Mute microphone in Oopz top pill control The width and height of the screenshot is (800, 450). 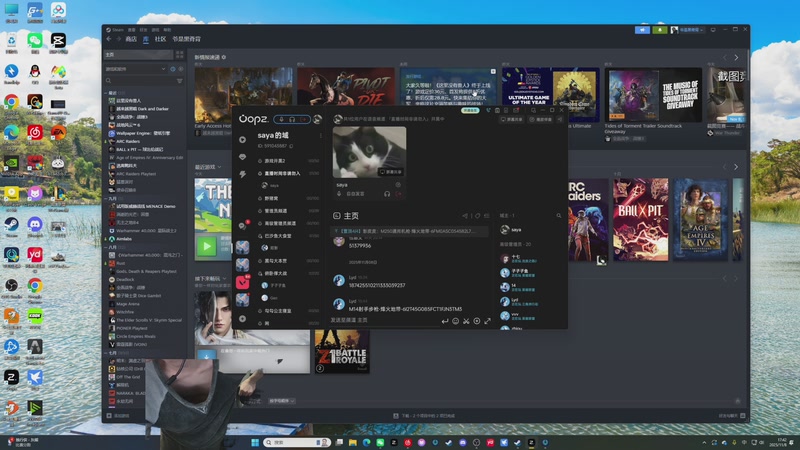pyautogui.click(x=281, y=119)
